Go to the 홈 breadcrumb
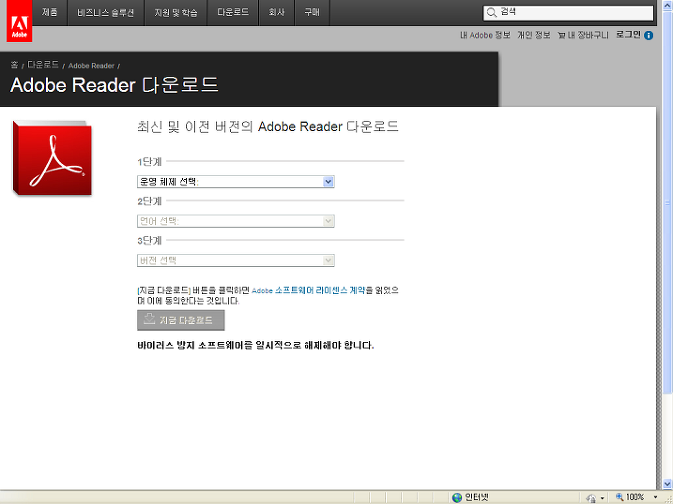The image size is (673, 504). pos(14,65)
